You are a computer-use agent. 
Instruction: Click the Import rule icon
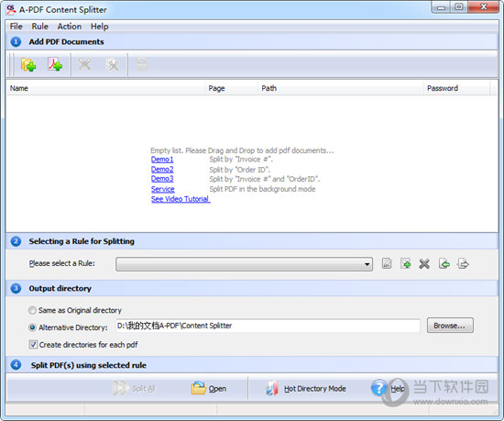pyautogui.click(x=444, y=264)
